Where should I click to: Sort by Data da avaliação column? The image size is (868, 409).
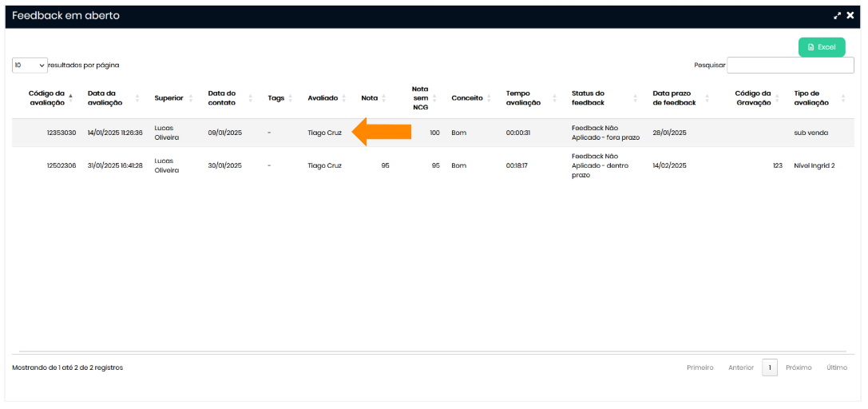pyautogui.click(x=105, y=98)
